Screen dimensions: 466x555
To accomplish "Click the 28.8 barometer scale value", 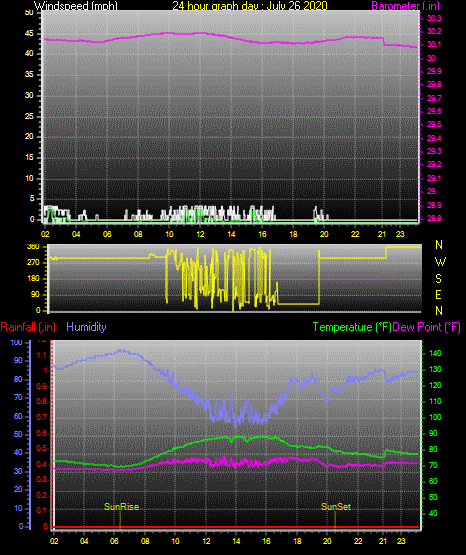I will [x=434, y=218].
